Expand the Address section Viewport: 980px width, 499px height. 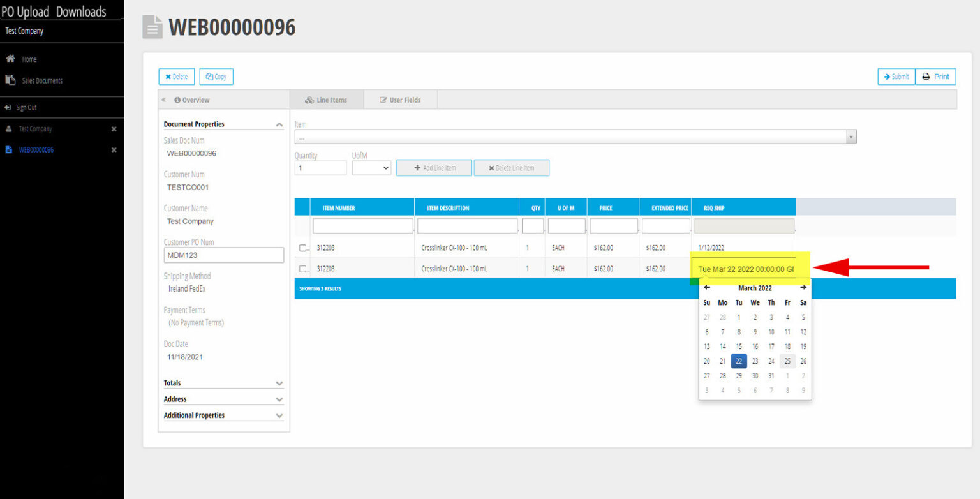pos(279,399)
